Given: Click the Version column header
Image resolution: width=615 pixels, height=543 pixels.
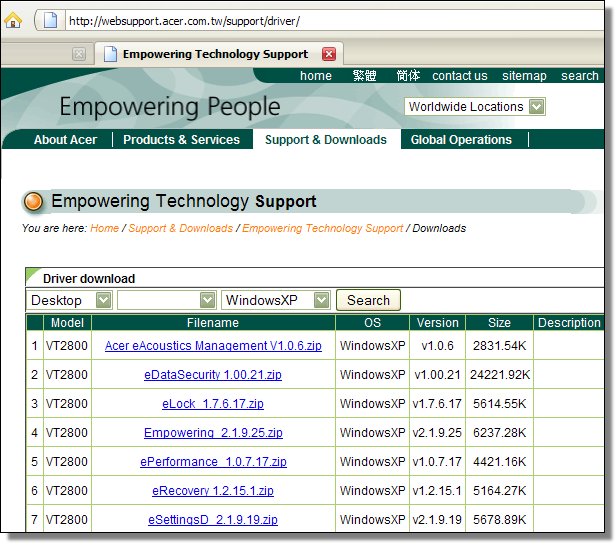Looking at the screenshot, I should coord(438,323).
